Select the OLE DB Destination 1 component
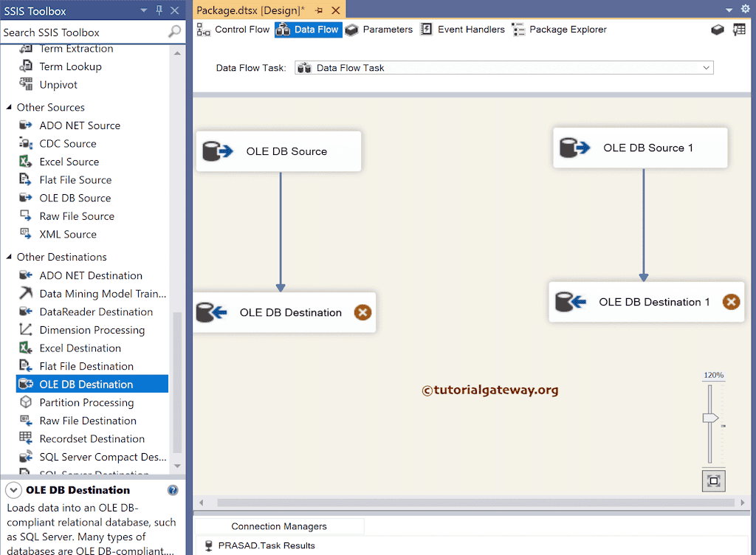The height and width of the screenshot is (555, 756). coord(646,302)
